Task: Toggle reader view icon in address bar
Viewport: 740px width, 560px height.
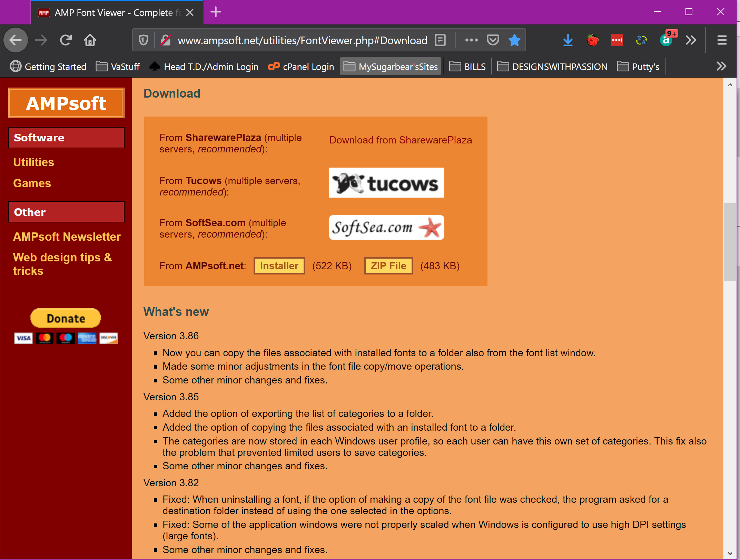Action: tap(440, 40)
